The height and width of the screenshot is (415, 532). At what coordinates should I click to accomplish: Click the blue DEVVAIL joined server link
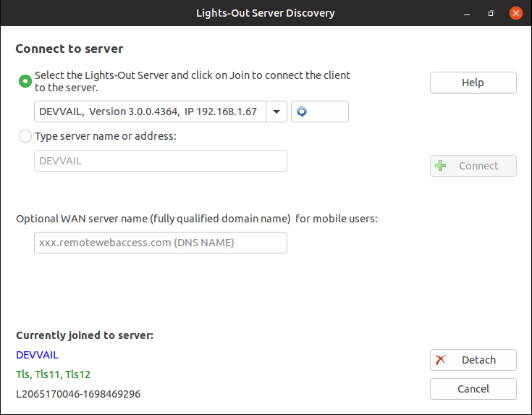(x=38, y=355)
